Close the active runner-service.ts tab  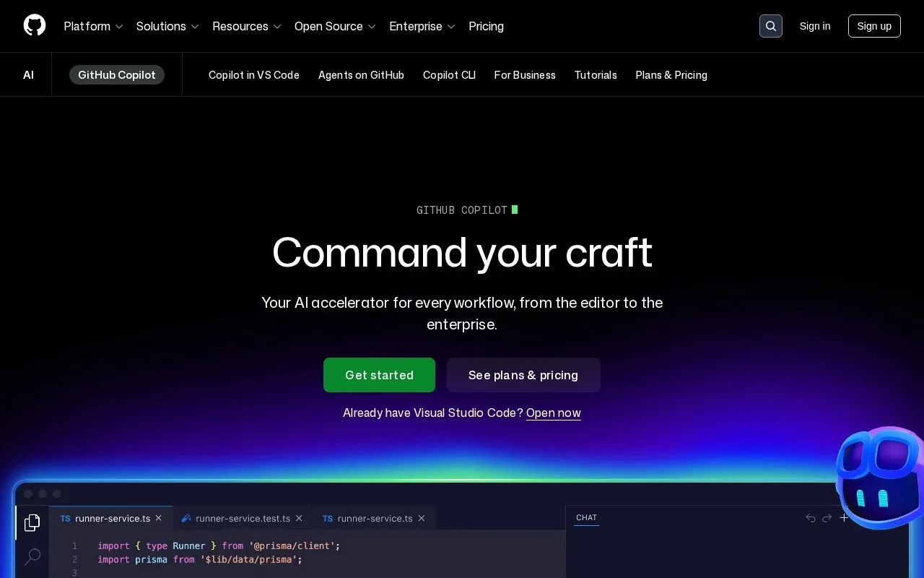click(x=159, y=518)
